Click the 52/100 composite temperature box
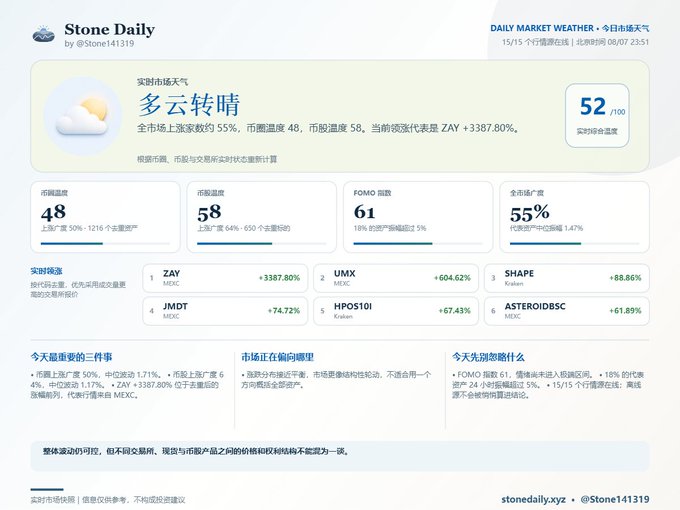The image size is (680, 510). [x=597, y=116]
